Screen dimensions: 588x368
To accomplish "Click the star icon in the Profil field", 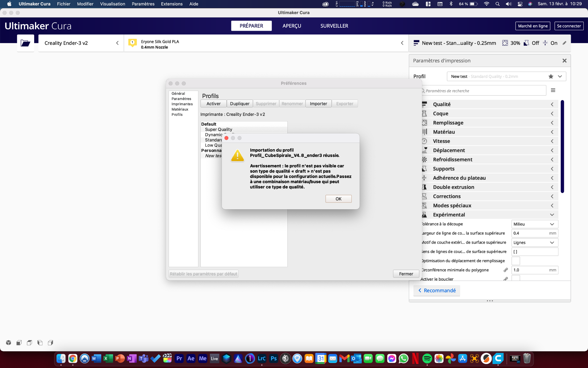I will click(551, 76).
